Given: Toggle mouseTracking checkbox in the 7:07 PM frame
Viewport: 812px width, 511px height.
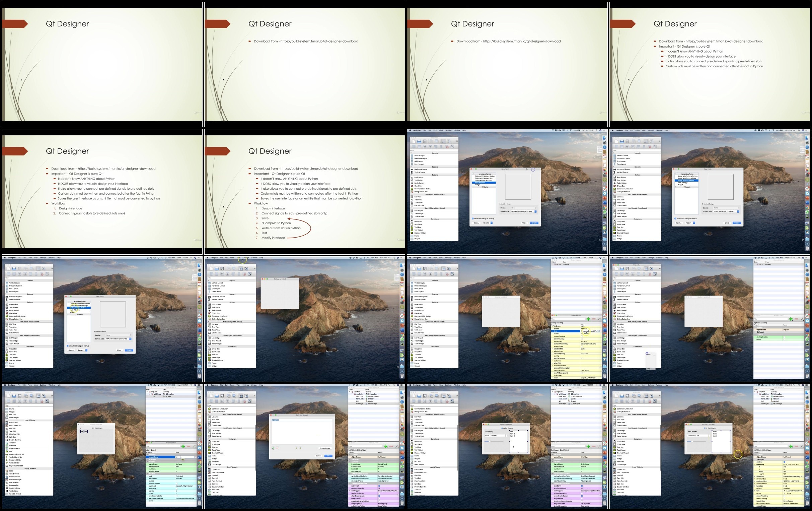Looking at the screenshot, I should point(582,336).
